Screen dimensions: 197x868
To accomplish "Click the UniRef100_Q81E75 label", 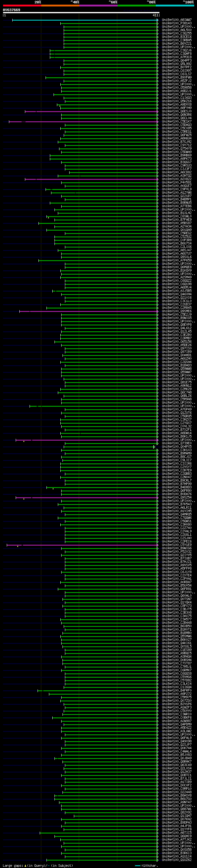I will pos(177,382).
